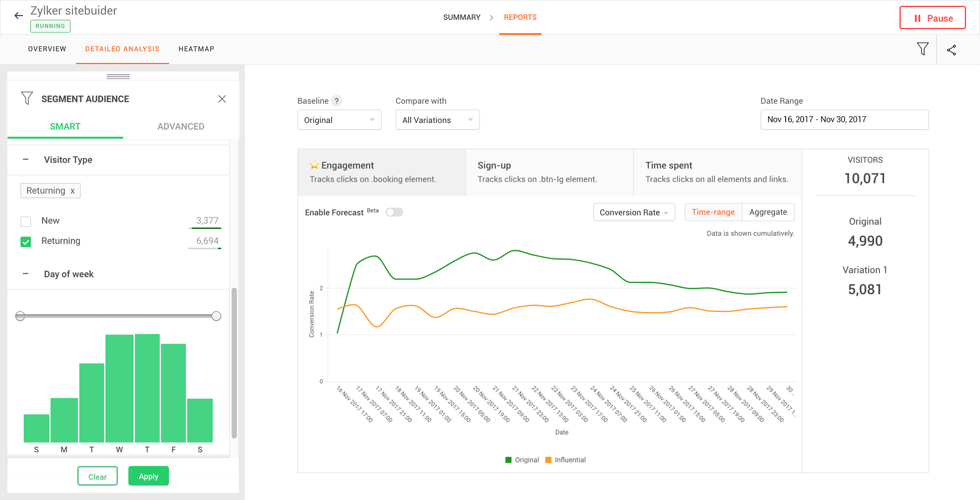Click the share icon near top right
Image resolution: width=980 pixels, height=500 pixels.
click(x=952, y=49)
